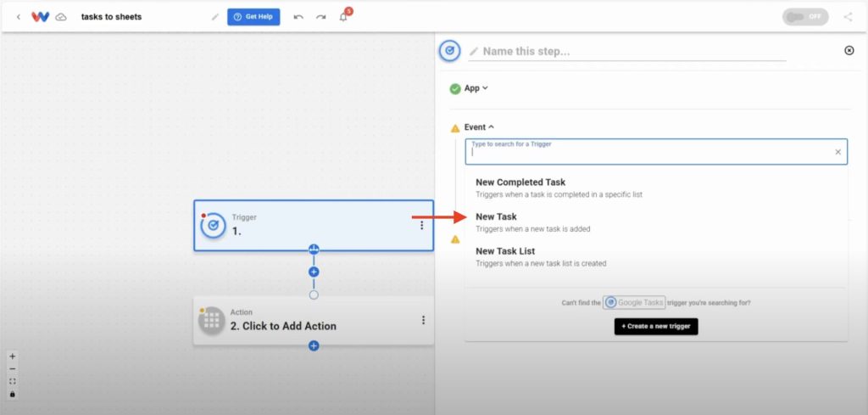Click the Event warning triangle icon
868x415 pixels.
pyautogui.click(x=455, y=128)
